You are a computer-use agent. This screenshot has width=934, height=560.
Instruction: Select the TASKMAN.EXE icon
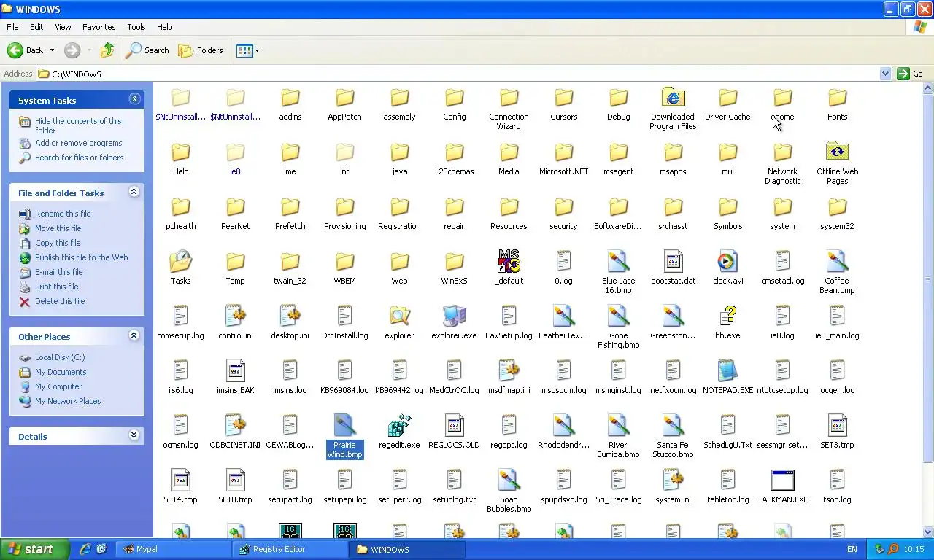[x=782, y=480]
